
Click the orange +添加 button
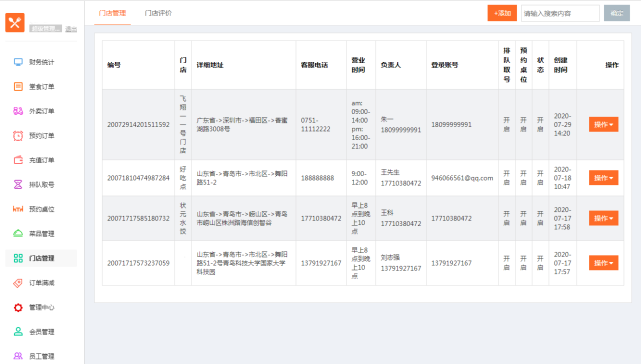(x=502, y=13)
